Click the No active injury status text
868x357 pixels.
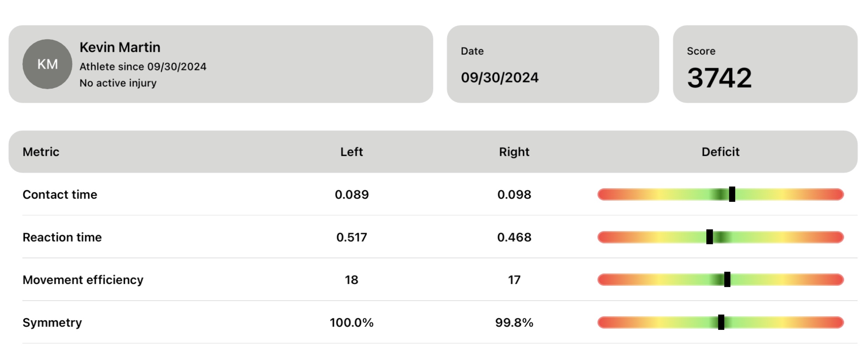coord(118,83)
